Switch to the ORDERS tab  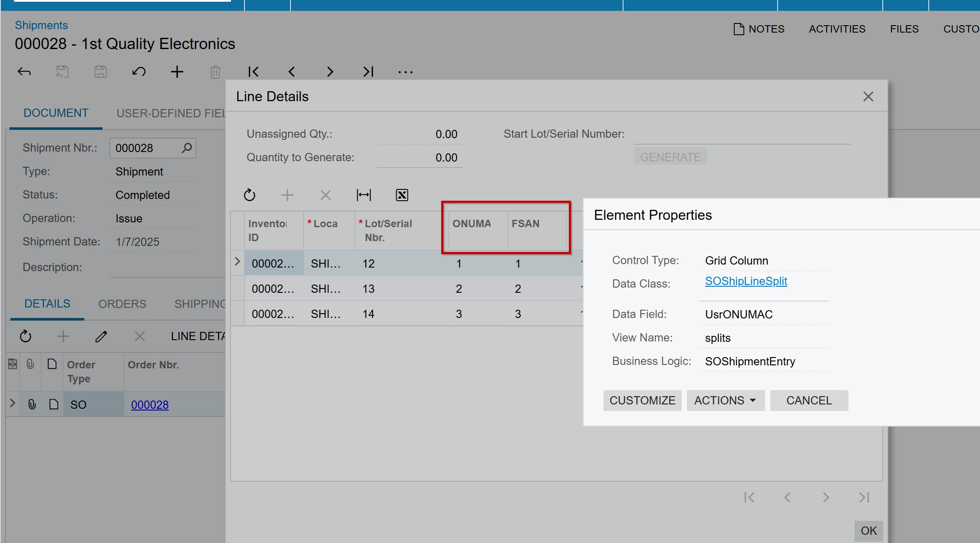tap(122, 304)
